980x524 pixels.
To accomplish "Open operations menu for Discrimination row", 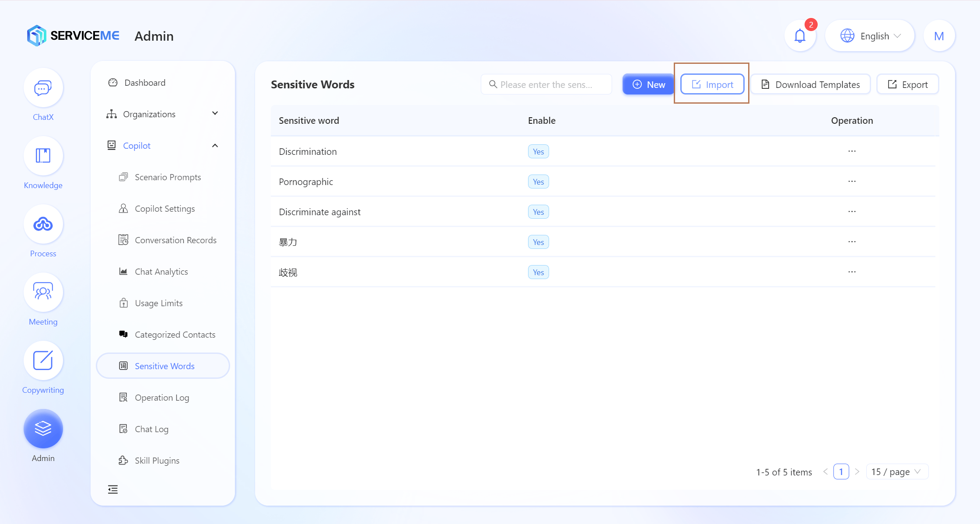I will 851,151.
